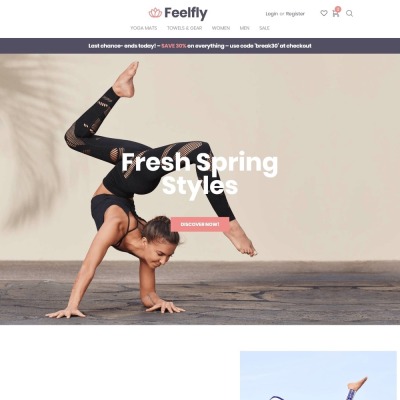Click the 'Last chance- ends today!' banner text
This screenshot has width=400, height=400.
click(x=122, y=46)
